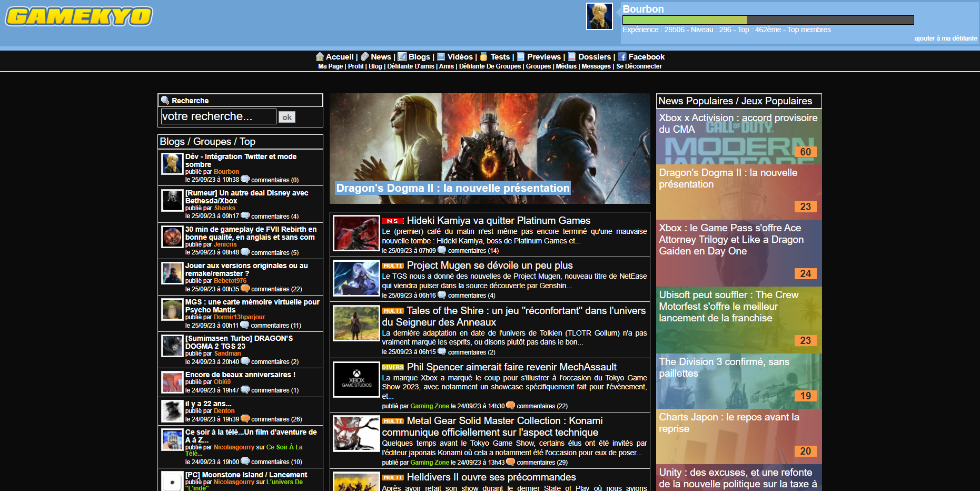
Task: Click the Blogs pencil icon
Action: 402,57
